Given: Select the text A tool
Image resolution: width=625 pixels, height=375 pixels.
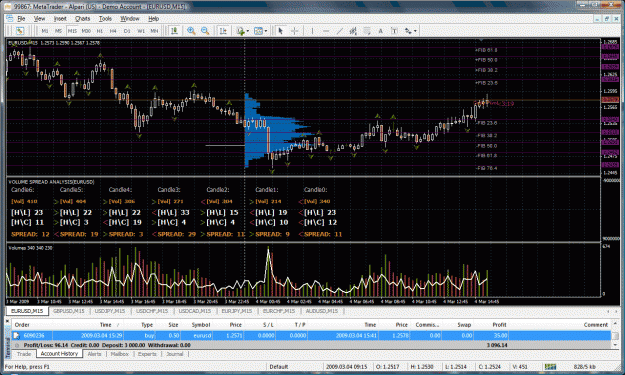Looking at the screenshot, I should (x=380, y=31).
